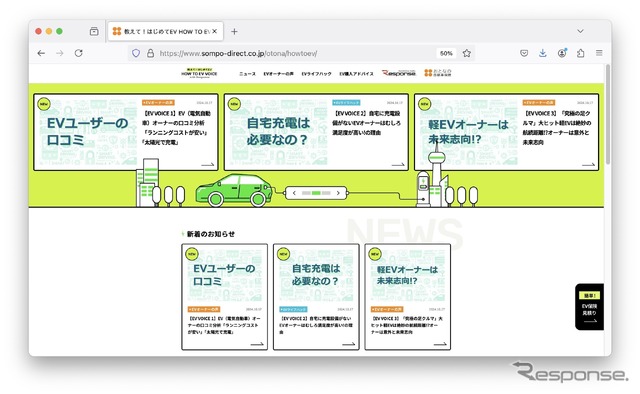Click the tracking protection shield icon
Image resolution: width=640 pixels, height=394 pixels.
pos(136,53)
